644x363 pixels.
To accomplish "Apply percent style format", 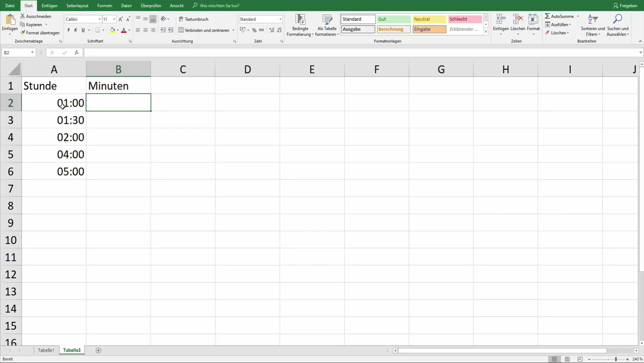I will 254,30.
